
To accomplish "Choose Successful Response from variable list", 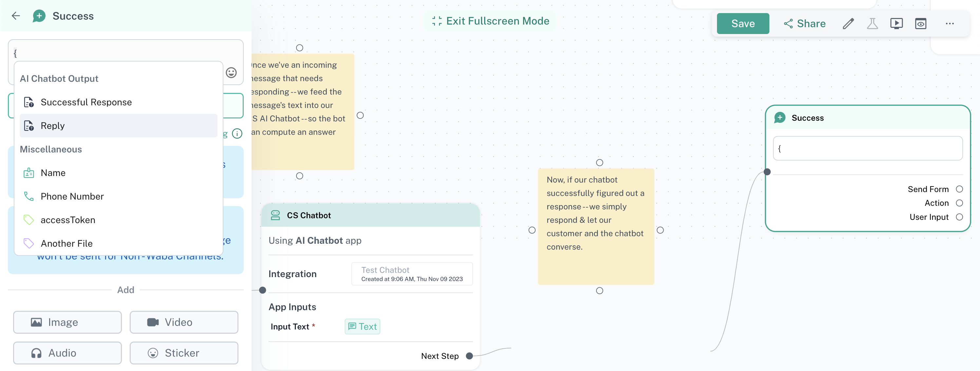I will click(x=86, y=102).
